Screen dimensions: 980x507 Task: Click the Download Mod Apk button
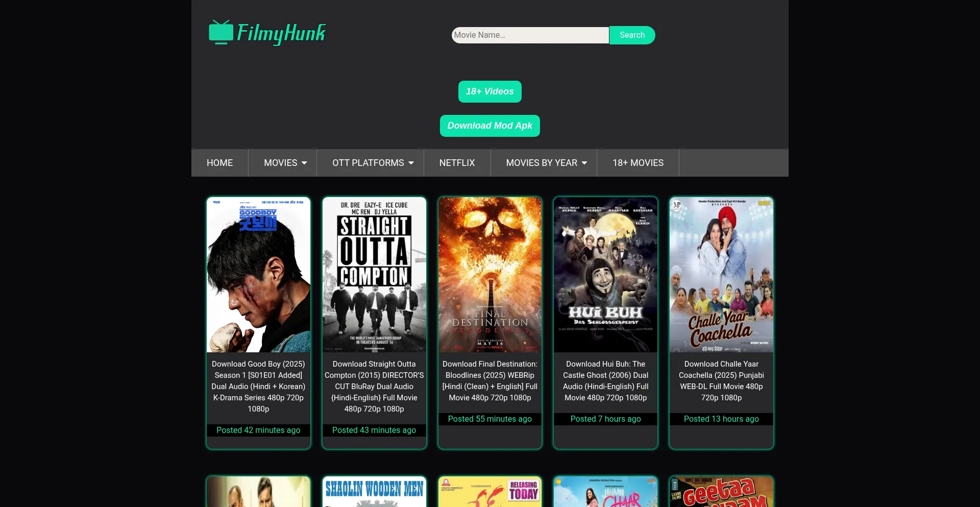click(x=489, y=126)
